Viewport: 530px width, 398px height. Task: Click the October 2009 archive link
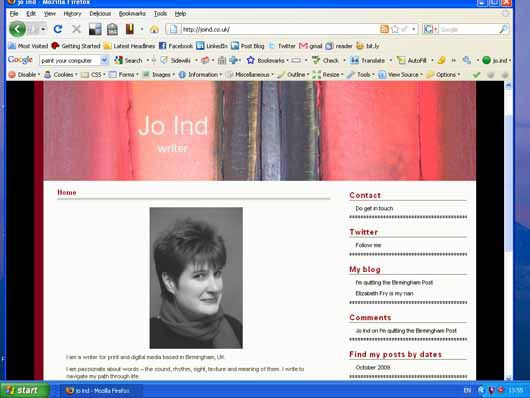pyautogui.click(x=373, y=367)
